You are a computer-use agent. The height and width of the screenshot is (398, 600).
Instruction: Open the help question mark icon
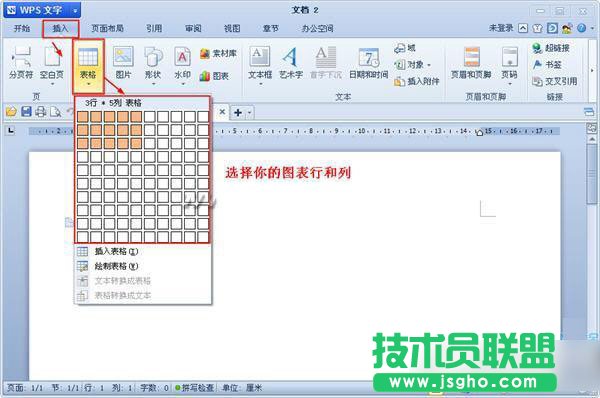point(582,28)
